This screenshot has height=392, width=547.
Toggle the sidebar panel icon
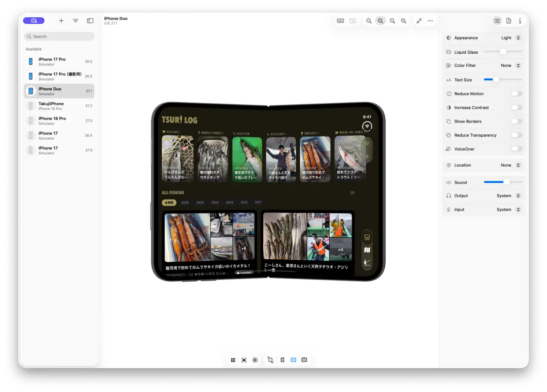(x=90, y=21)
